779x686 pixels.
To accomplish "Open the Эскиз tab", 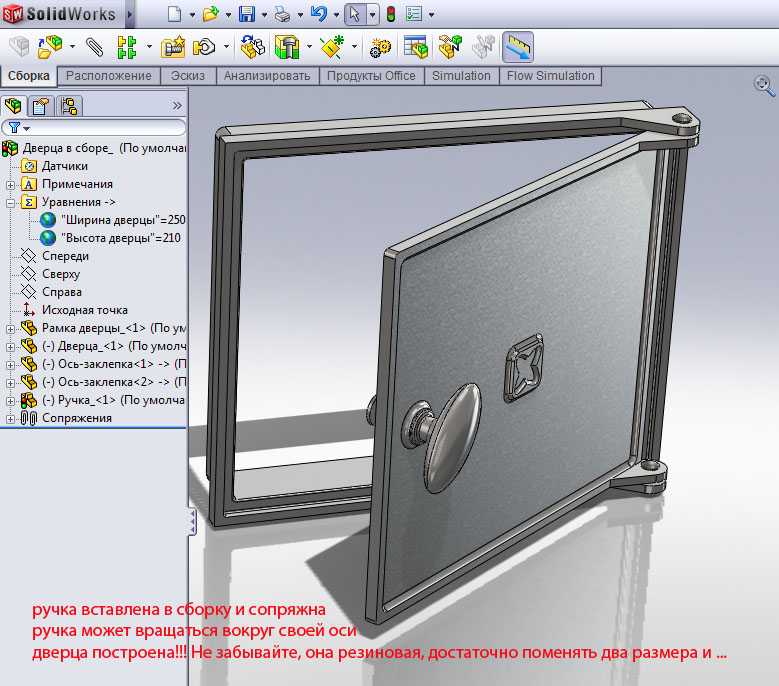I will pos(188,76).
